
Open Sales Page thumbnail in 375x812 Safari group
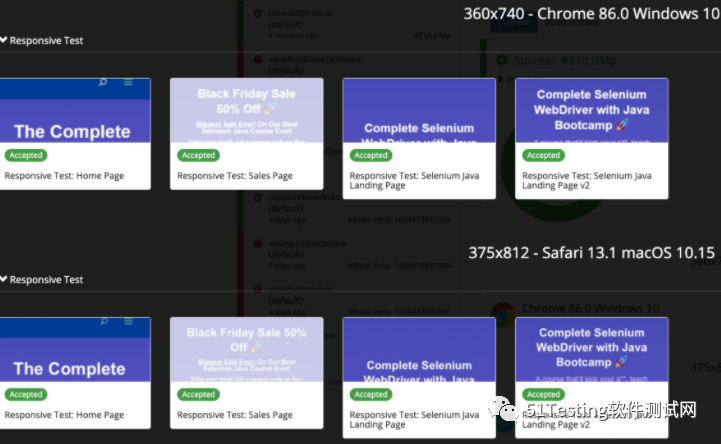[246, 349]
